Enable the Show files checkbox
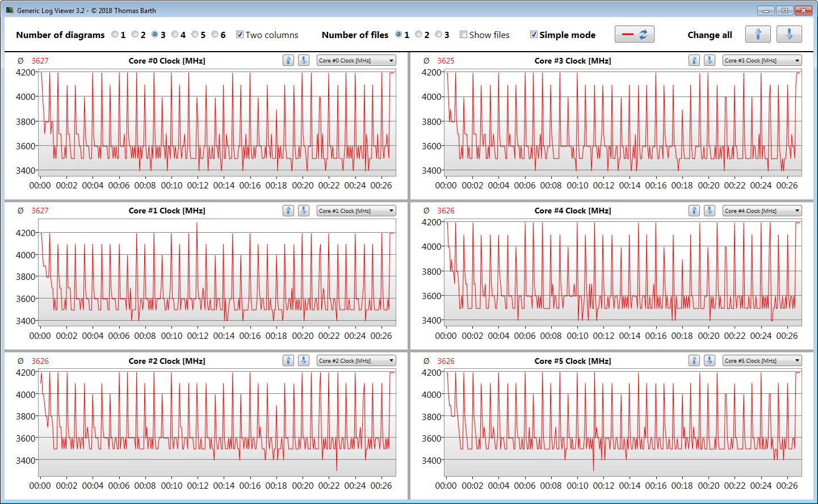818x504 pixels. coord(464,35)
